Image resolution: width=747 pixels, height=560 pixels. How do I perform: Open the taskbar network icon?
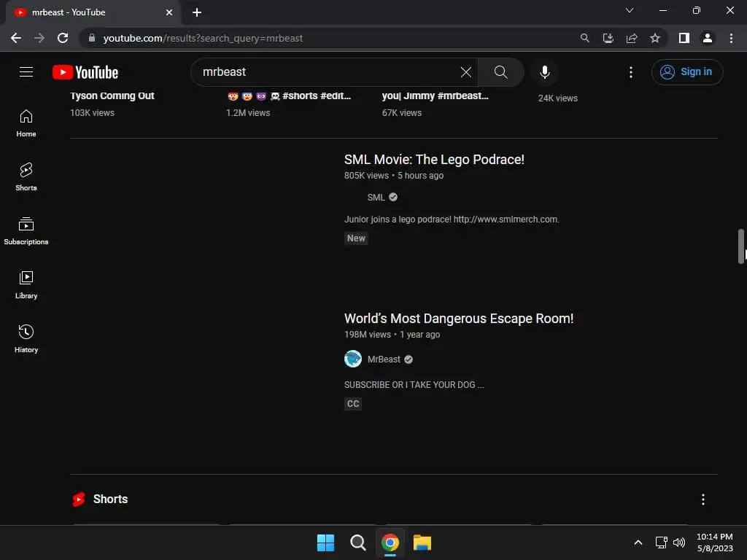click(x=661, y=542)
